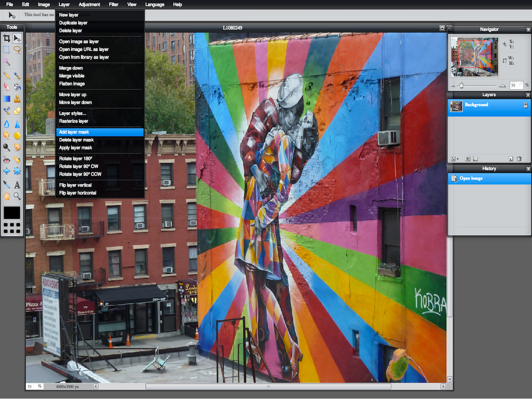Image resolution: width=532 pixels, height=399 pixels.
Task: Click Add layer mask menu entry
Action: [100, 132]
